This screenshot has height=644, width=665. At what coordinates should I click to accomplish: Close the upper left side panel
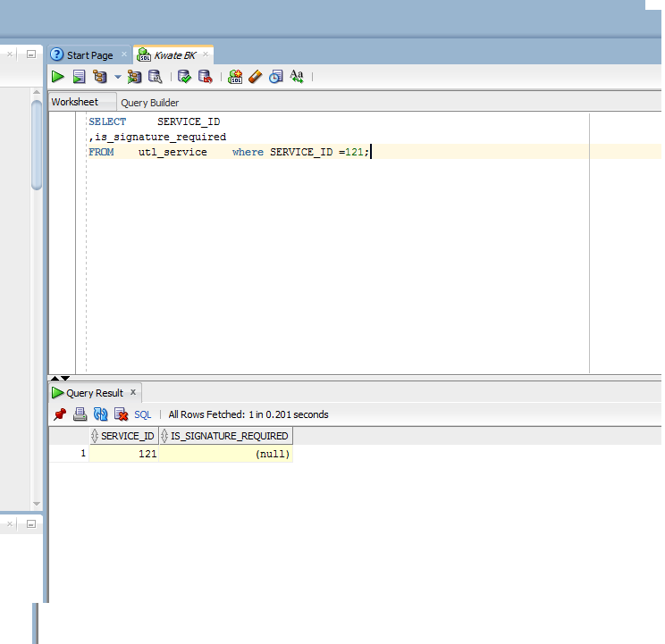10,54
